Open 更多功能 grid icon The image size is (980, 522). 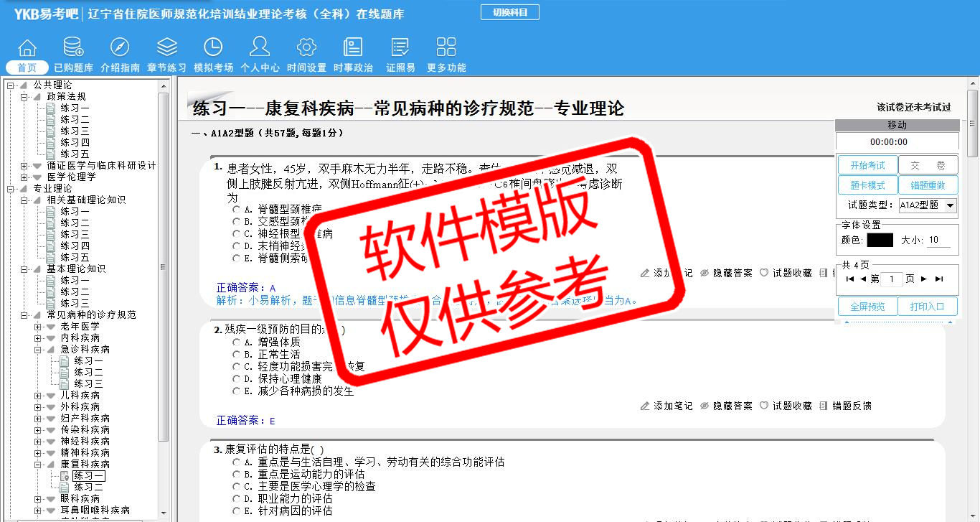(446, 47)
